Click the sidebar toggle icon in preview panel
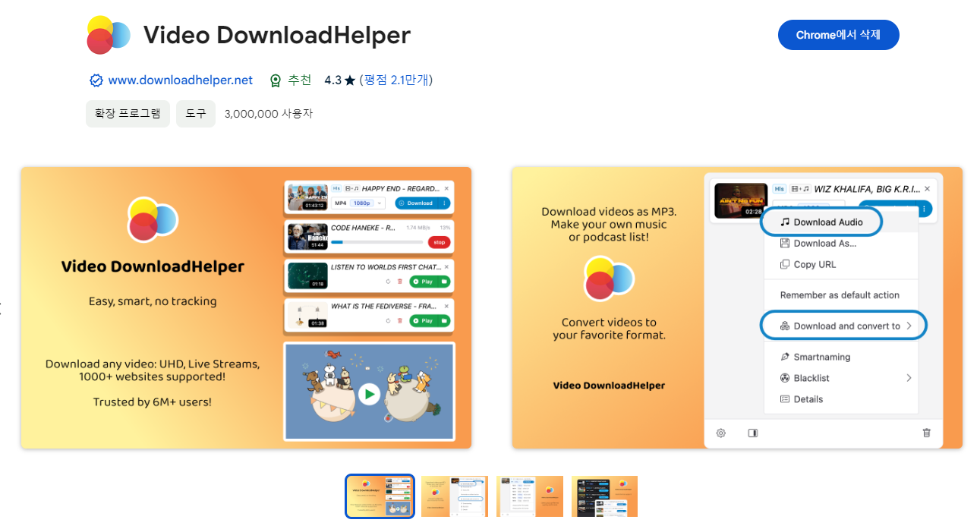980x529 pixels. tap(753, 433)
